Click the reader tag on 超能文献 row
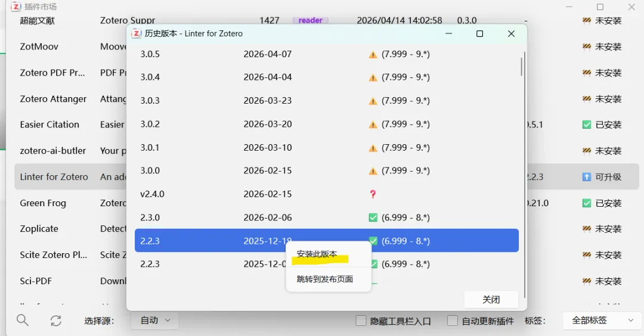 [311, 20]
